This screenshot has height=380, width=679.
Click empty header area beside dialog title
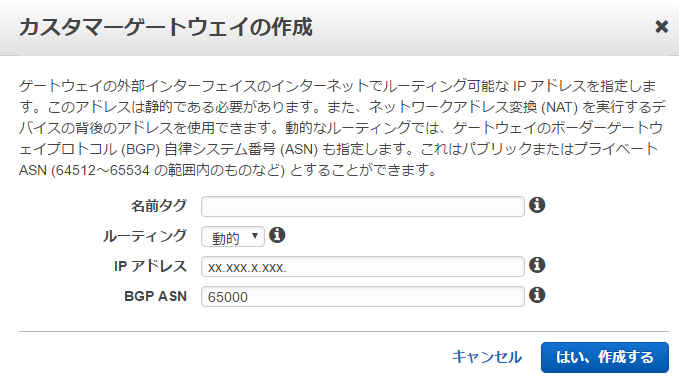click(481, 27)
